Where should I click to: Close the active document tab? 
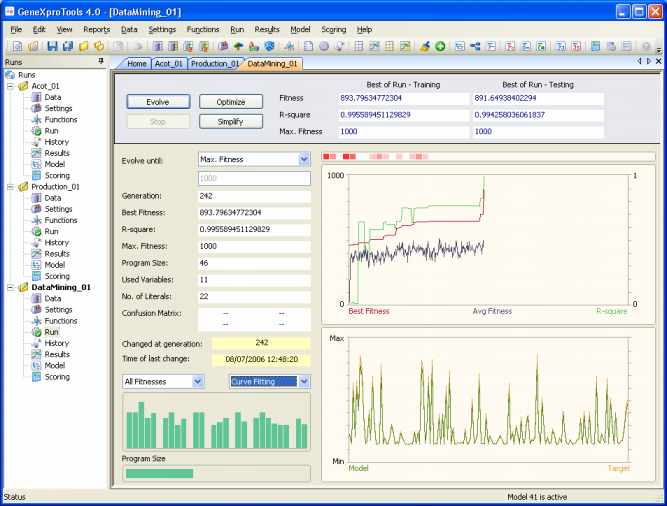pos(658,61)
